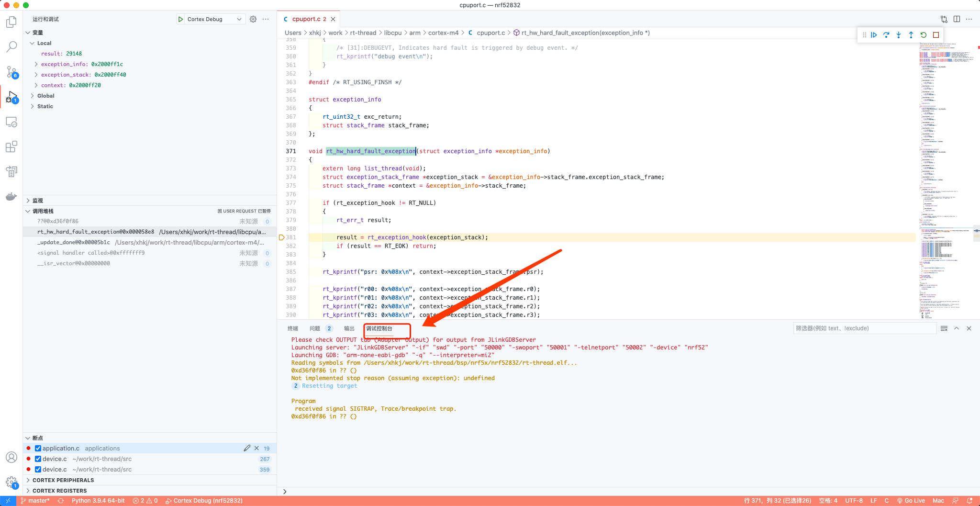The height and width of the screenshot is (506, 980).
Task: Maximize the bottom panel with caret
Action: [957, 328]
